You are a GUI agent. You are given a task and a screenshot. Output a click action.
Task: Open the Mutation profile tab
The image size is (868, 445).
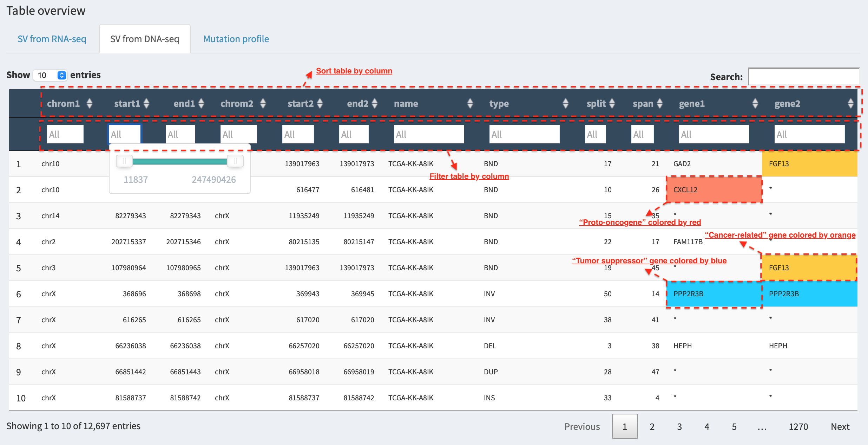(x=236, y=39)
